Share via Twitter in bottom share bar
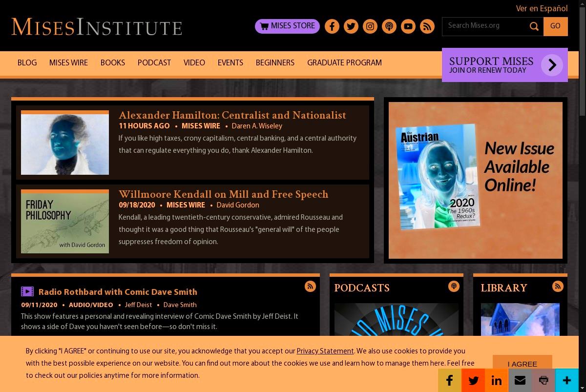Viewport: 586px width, 392px height. click(x=473, y=380)
